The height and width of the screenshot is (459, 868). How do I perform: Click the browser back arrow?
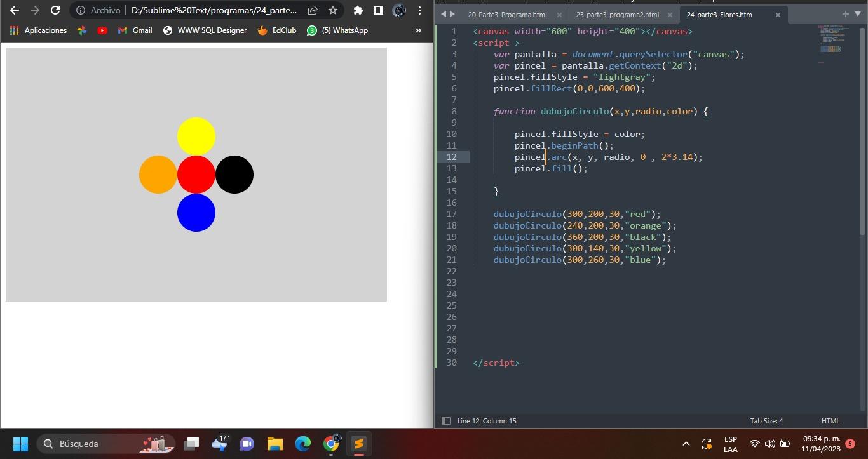point(15,10)
